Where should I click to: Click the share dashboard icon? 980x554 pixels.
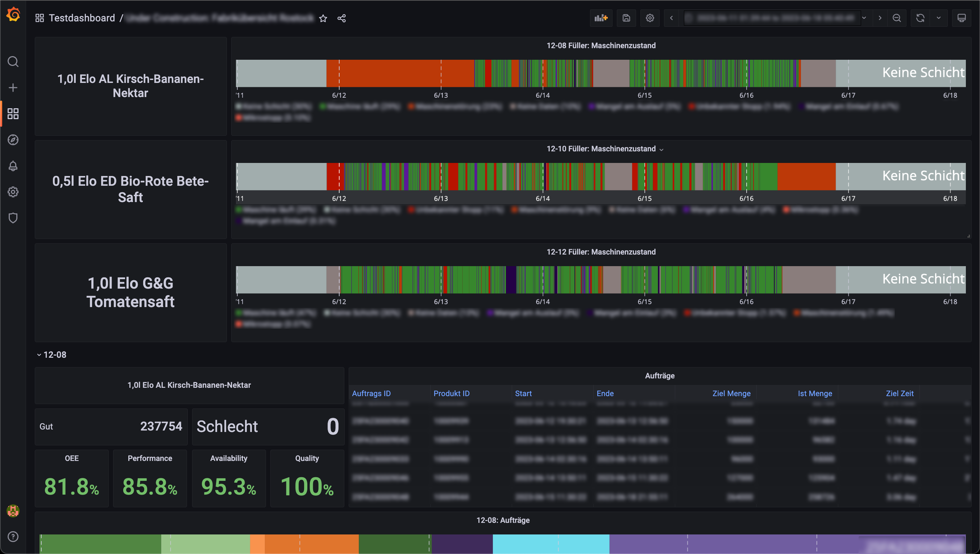[x=341, y=18]
